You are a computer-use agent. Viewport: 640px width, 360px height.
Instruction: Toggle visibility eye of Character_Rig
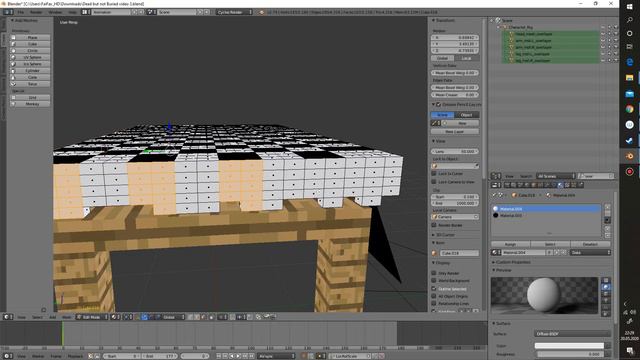coord(602,27)
